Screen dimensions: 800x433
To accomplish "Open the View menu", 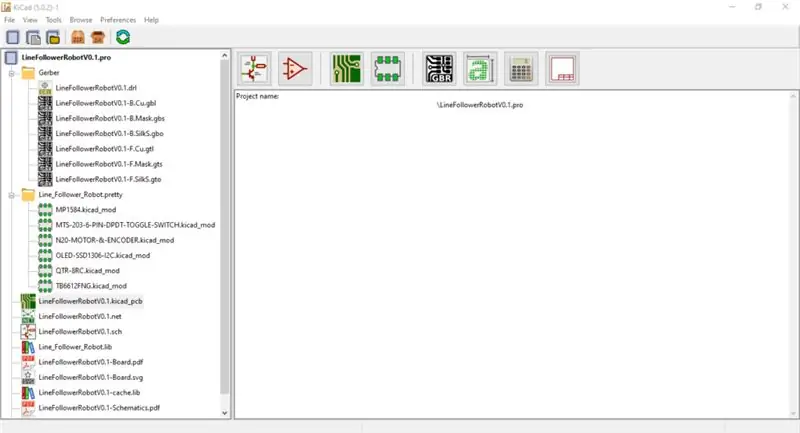I will pyautogui.click(x=30, y=20).
